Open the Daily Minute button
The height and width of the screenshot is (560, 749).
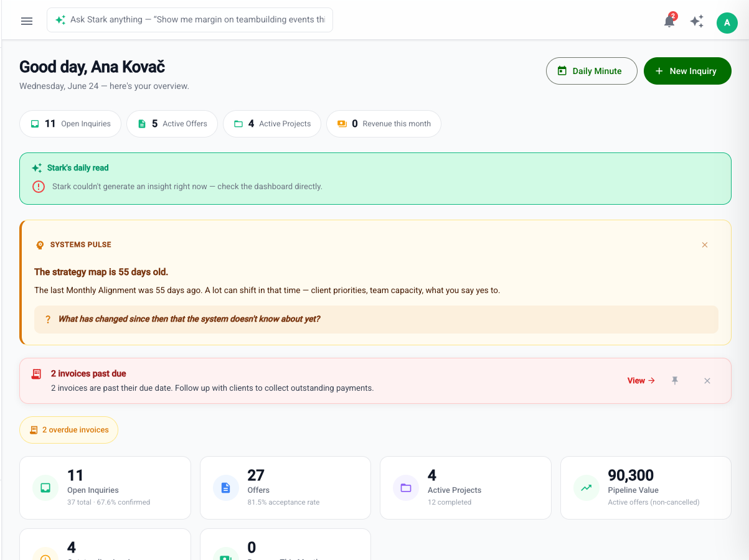coord(591,71)
